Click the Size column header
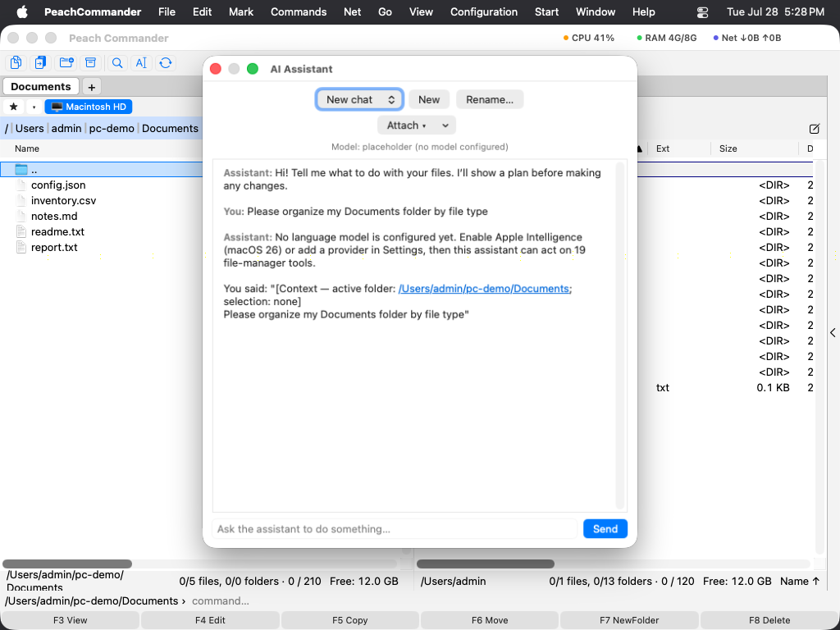The image size is (840, 630). pos(728,148)
